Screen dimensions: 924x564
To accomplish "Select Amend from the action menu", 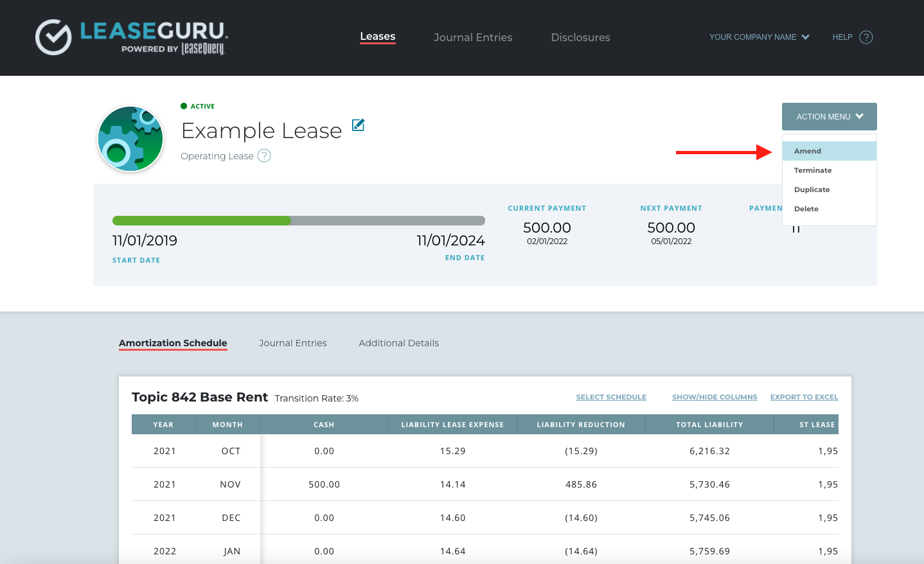I will tap(808, 151).
